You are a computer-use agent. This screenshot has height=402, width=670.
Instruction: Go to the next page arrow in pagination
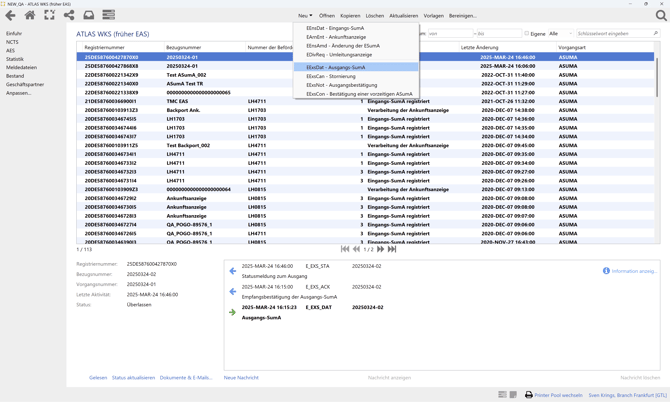(381, 249)
